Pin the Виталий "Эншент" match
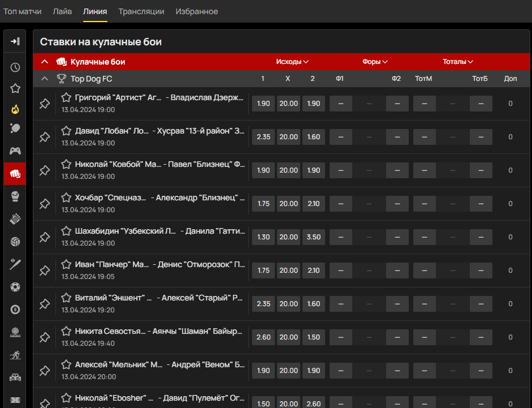 coord(45,304)
